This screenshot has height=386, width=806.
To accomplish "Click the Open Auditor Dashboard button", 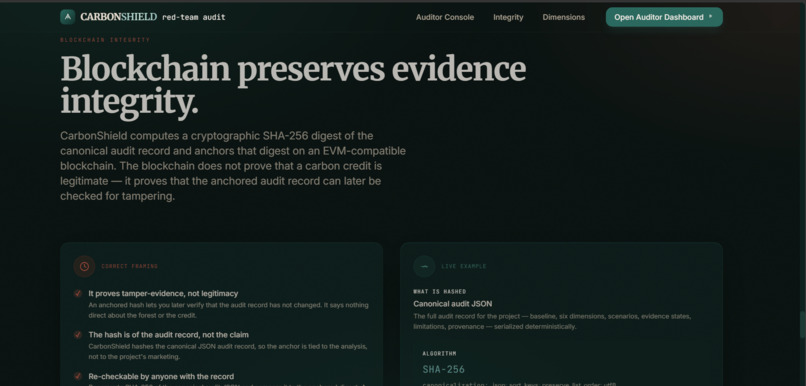I will coord(664,17).
